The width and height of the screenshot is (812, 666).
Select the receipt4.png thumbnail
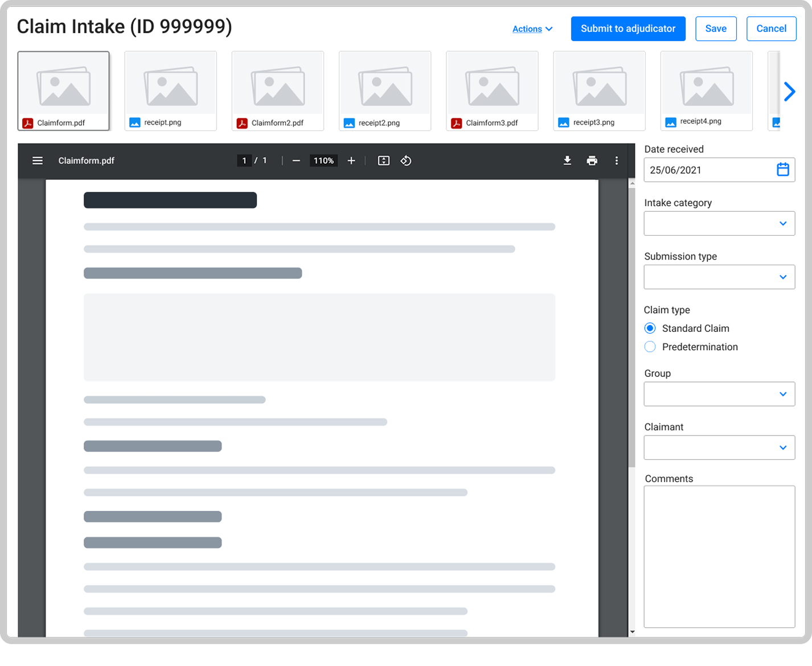click(x=707, y=91)
